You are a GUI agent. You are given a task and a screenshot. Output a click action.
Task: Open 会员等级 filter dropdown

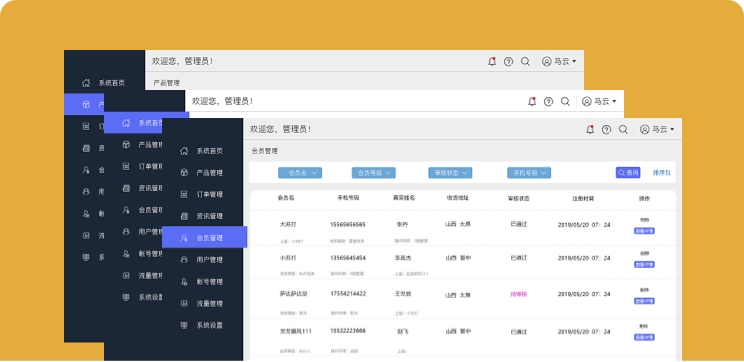coord(373,173)
